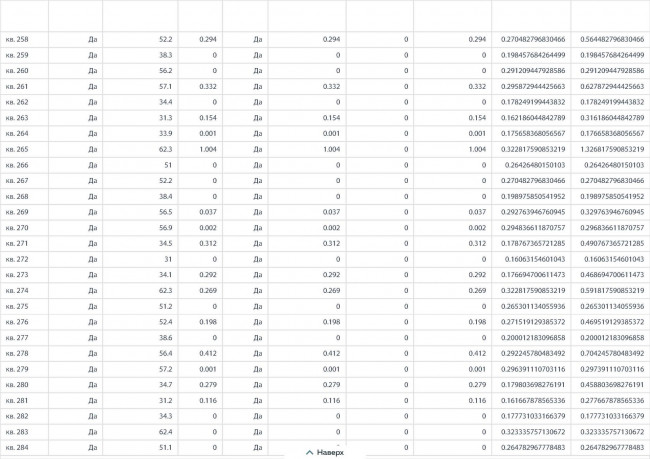
Task: Click value 0.316186044842789 in row кв. 263
Action: [612, 118]
